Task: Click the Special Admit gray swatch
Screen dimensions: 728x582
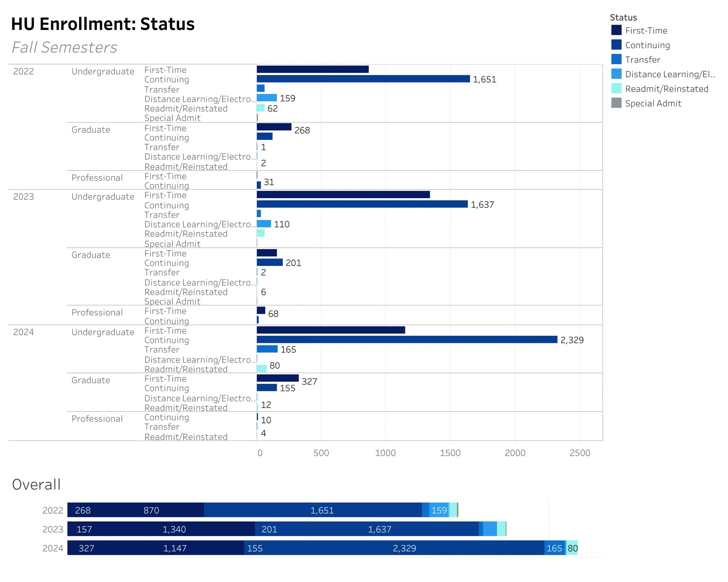Action: click(x=616, y=103)
